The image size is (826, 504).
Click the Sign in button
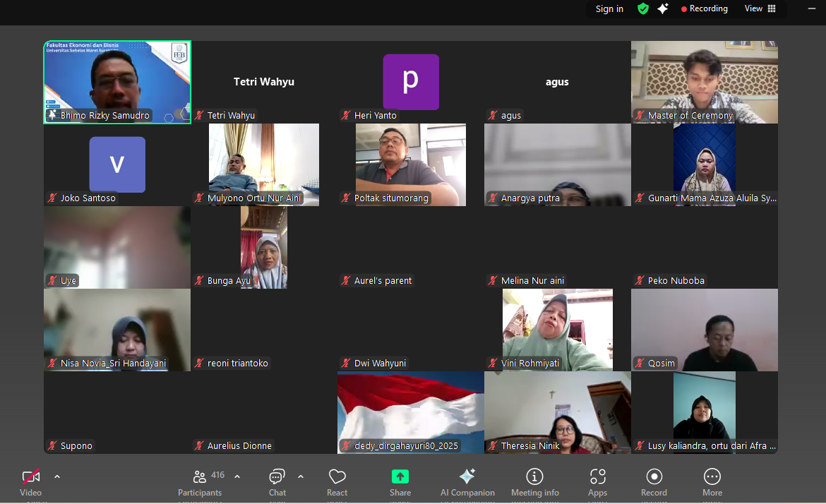(x=609, y=8)
